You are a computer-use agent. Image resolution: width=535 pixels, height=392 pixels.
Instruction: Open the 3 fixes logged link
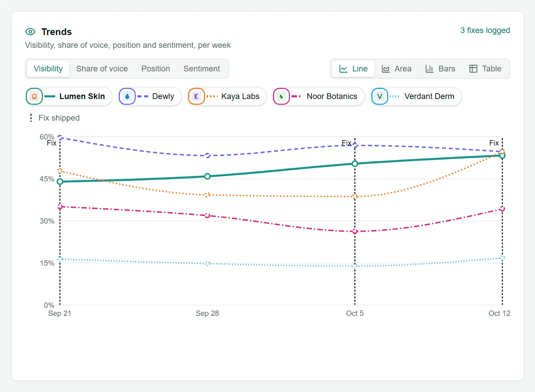point(485,30)
